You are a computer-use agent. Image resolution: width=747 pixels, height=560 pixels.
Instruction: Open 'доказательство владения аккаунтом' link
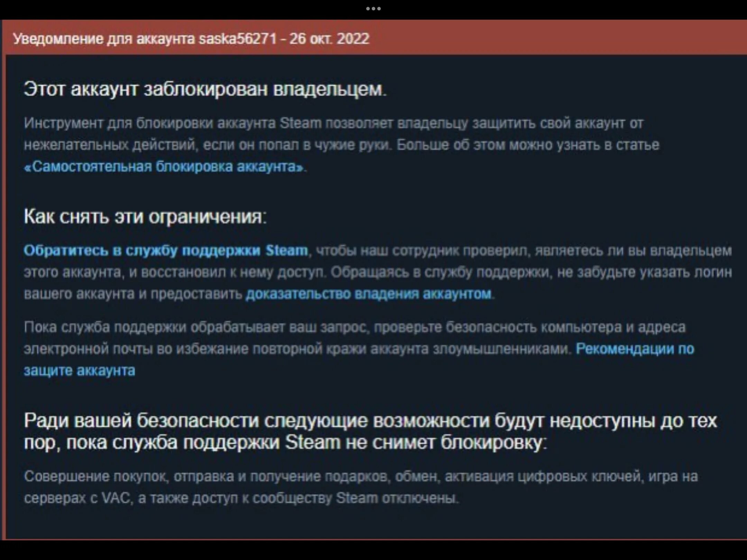[x=368, y=294]
